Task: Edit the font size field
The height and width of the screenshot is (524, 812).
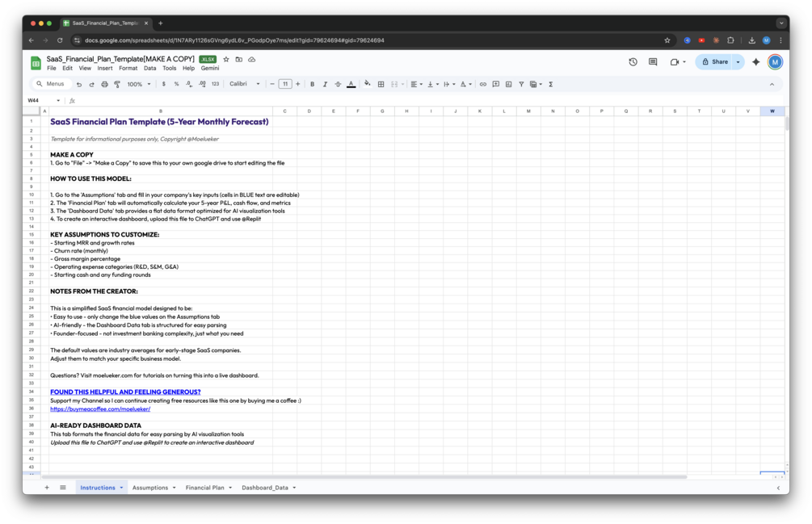Action: pyautogui.click(x=285, y=84)
